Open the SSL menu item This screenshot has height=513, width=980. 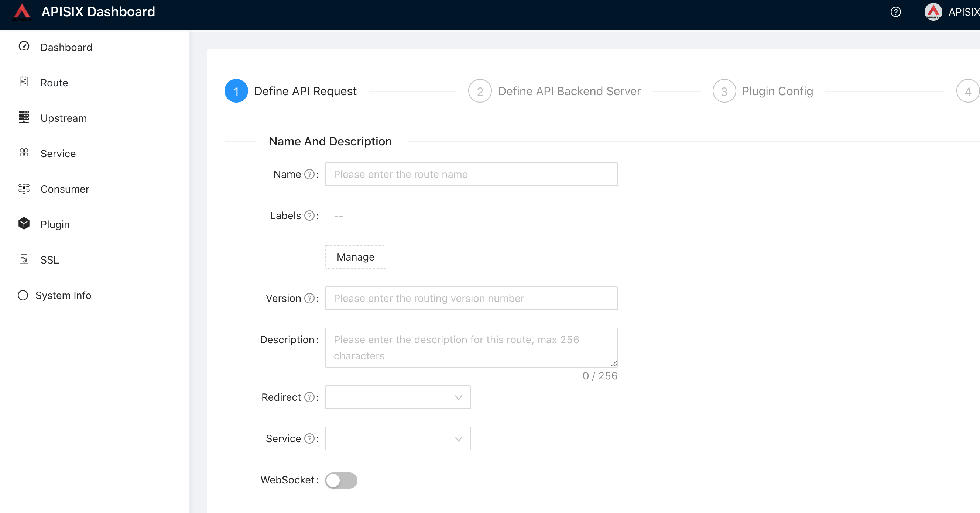[x=49, y=260]
